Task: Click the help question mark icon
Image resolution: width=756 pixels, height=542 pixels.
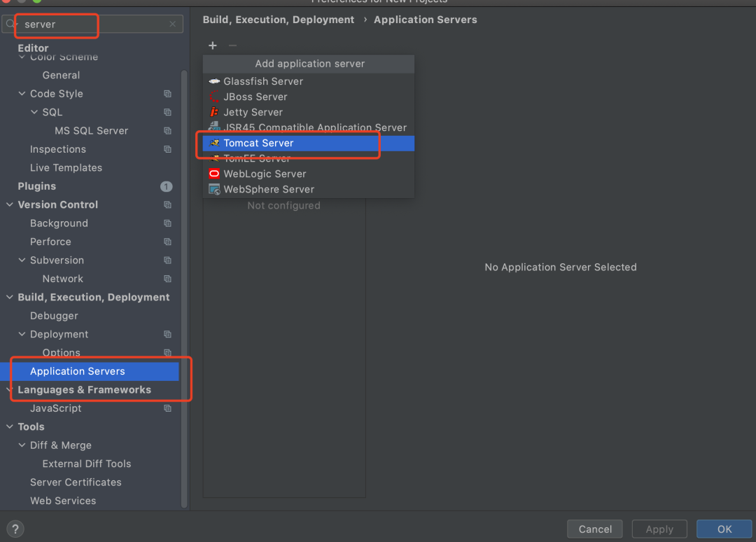Action: click(15, 529)
